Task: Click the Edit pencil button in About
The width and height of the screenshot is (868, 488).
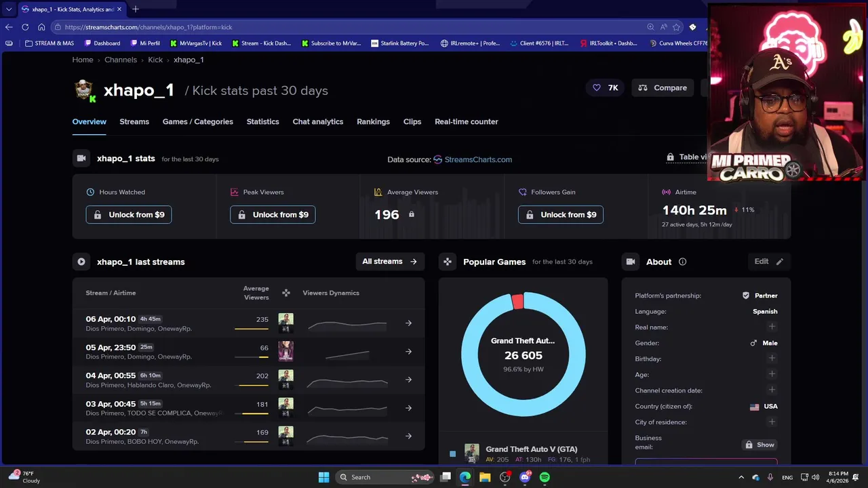Action: pos(769,262)
